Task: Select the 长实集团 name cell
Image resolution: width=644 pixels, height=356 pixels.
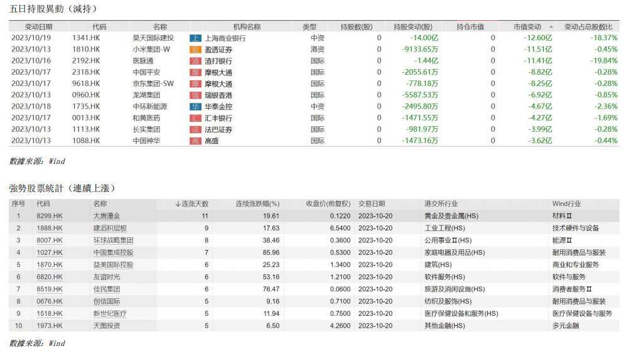Action: (147, 129)
